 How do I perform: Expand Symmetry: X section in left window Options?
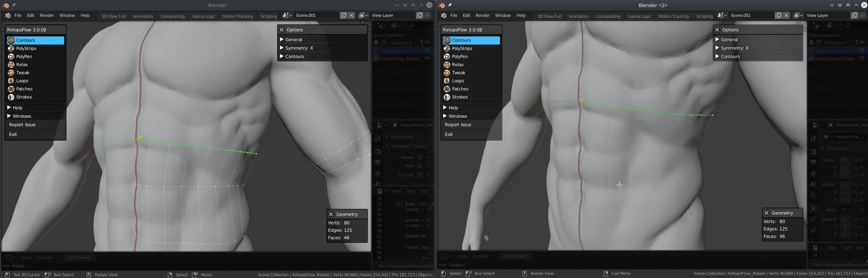click(x=323, y=48)
